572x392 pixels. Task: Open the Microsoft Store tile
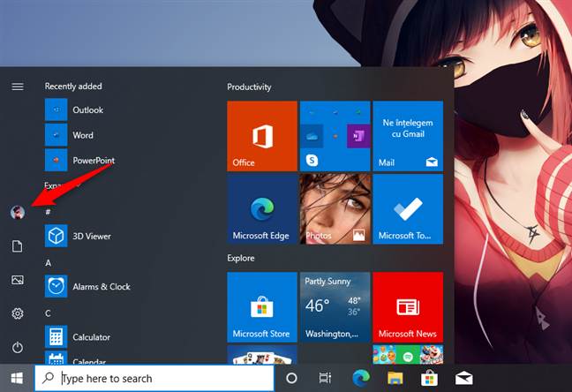(x=262, y=307)
